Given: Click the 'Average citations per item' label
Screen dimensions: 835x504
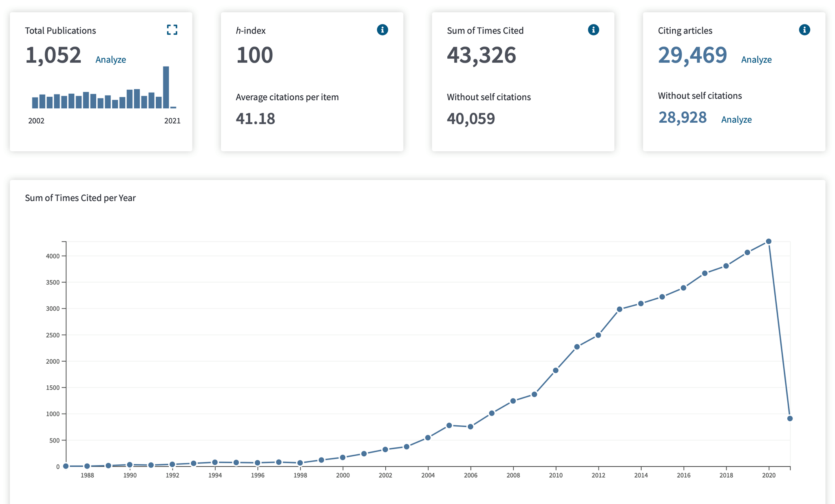Looking at the screenshot, I should 287,97.
